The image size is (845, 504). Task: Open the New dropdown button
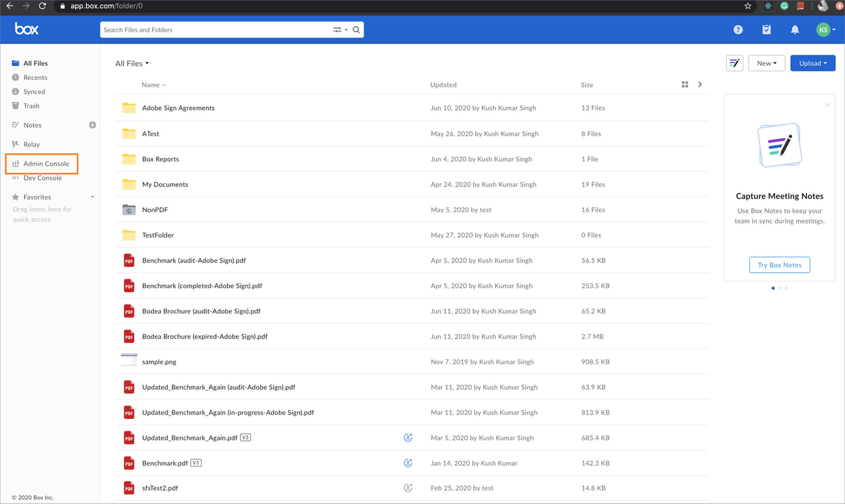point(767,63)
